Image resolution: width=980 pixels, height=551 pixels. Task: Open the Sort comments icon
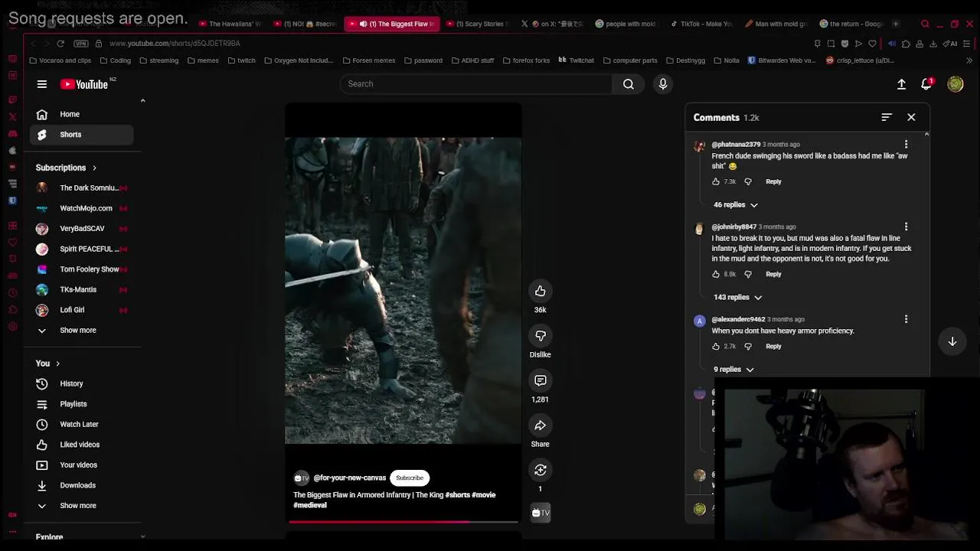887,117
